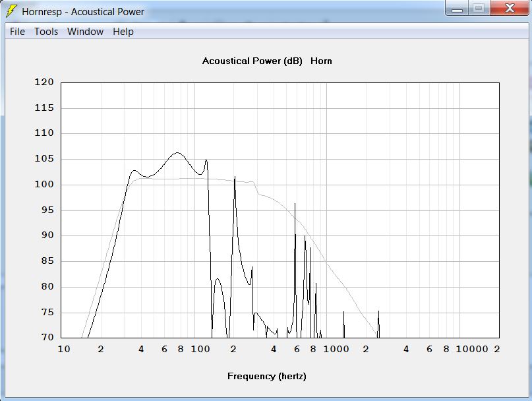
Task: Click the Hornresp lightning bolt icon
Action: click(x=11, y=11)
